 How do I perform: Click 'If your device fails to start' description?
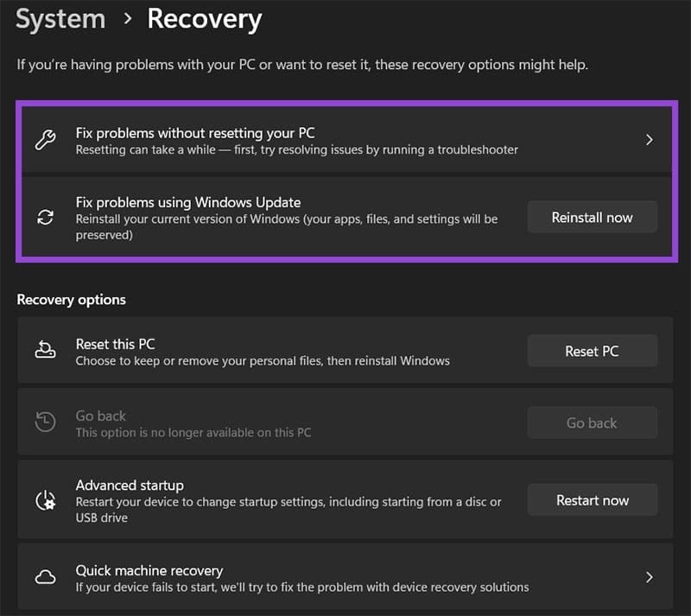[x=302, y=587]
